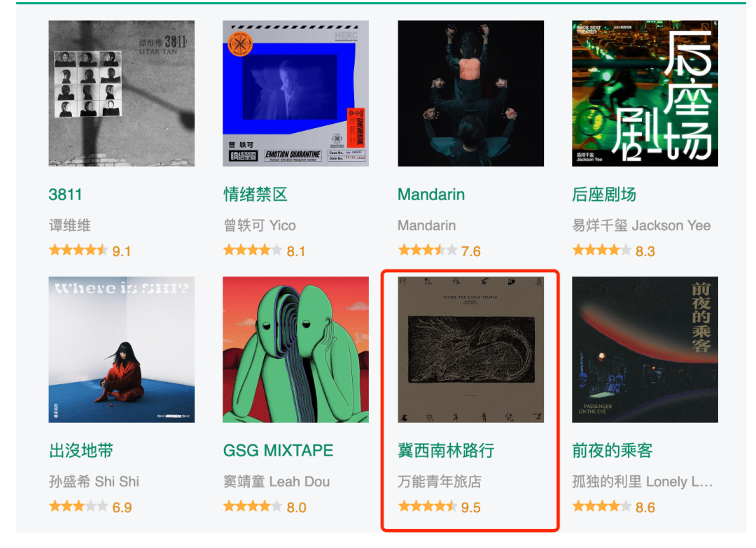Open the Mandarin album cover thumbnail
The width and height of the screenshot is (756, 548).
coord(470,94)
